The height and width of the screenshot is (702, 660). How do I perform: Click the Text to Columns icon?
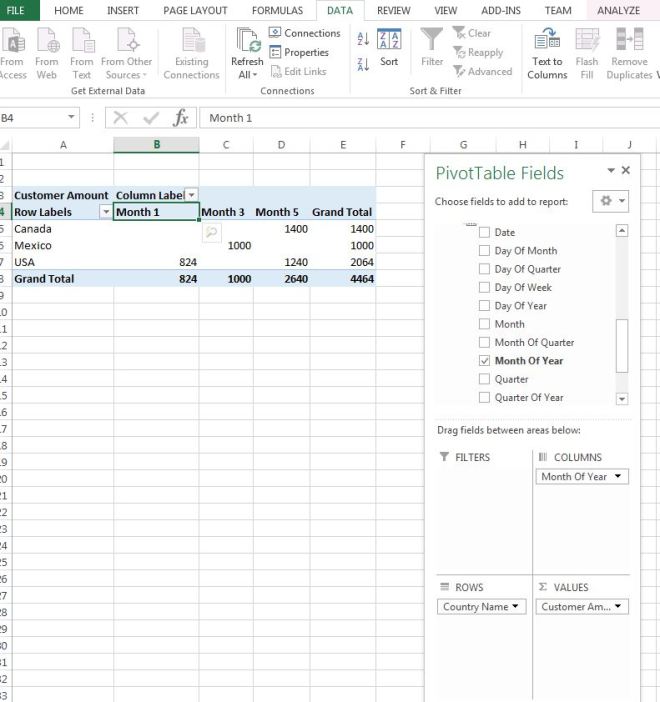click(547, 42)
